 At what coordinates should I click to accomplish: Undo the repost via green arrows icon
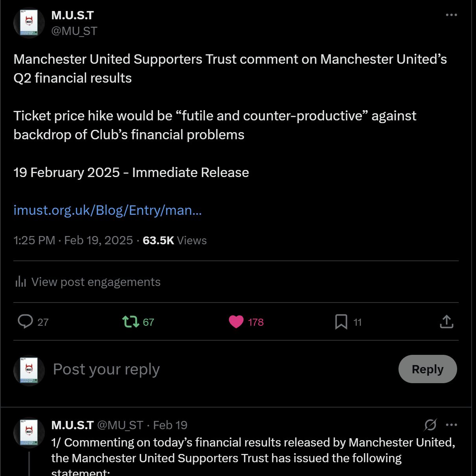click(131, 321)
